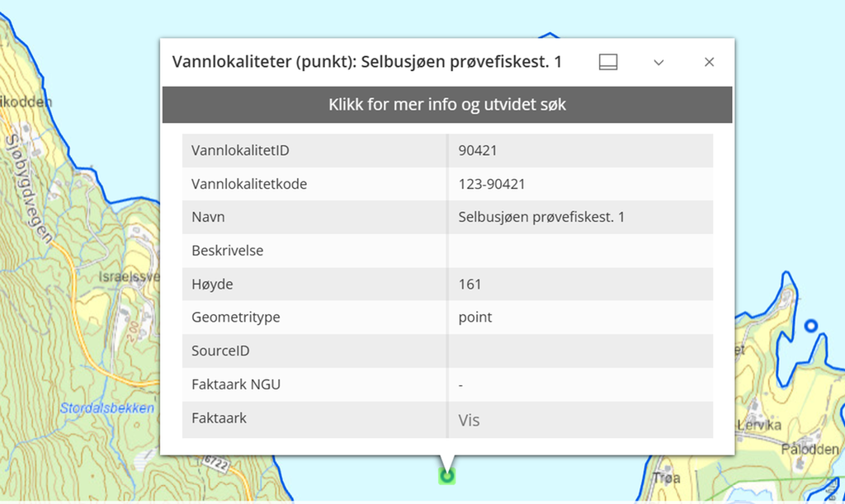Close the Selbusjøen prøvefiskest popup

coord(709,61)
